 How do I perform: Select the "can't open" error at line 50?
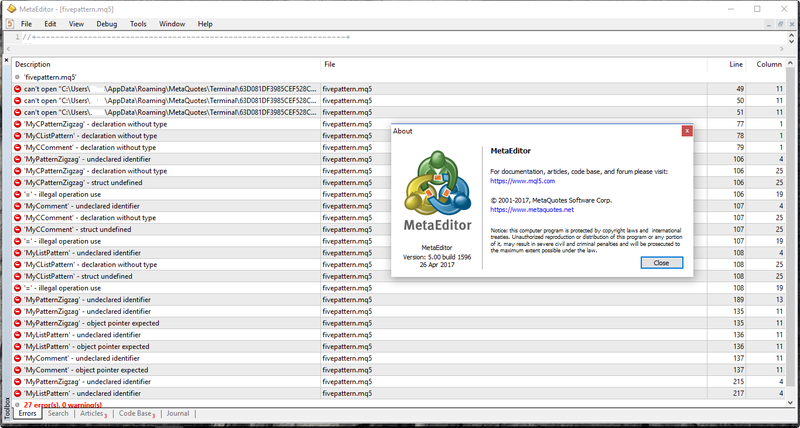click(x=398, y=100)
